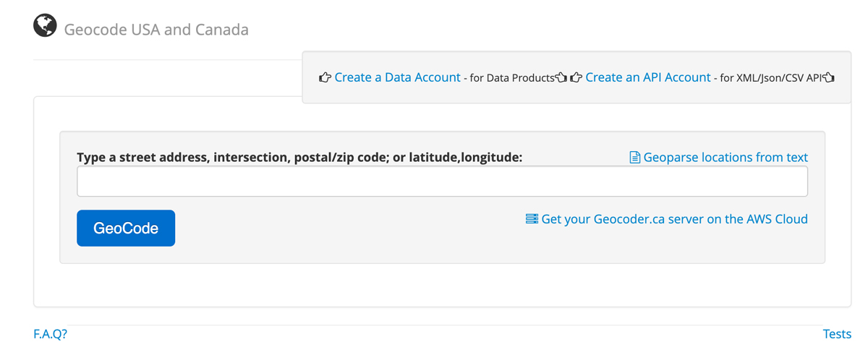Click the document icon beside Geoparse locations

pyautogui.click(x=634, y=157)
